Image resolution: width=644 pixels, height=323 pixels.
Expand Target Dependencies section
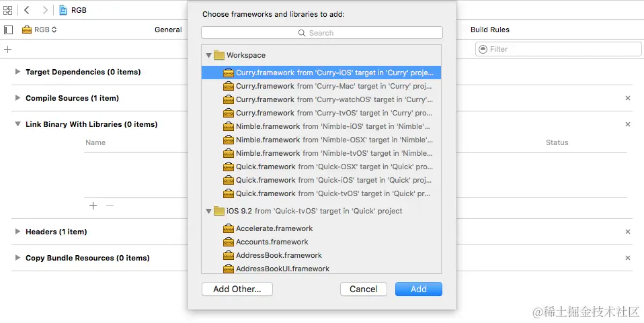(x=17, y=71)
